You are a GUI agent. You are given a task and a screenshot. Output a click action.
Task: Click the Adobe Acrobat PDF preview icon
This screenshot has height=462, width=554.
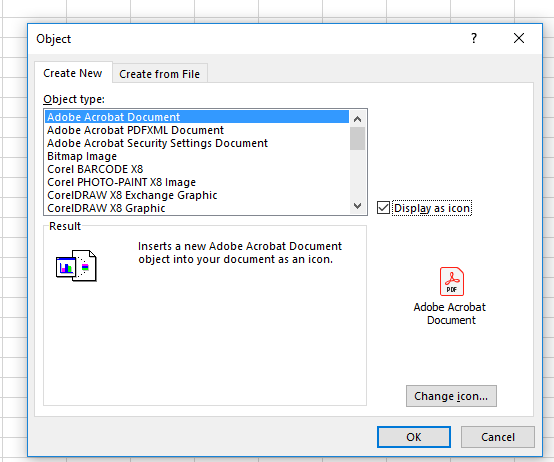[452, 281]
